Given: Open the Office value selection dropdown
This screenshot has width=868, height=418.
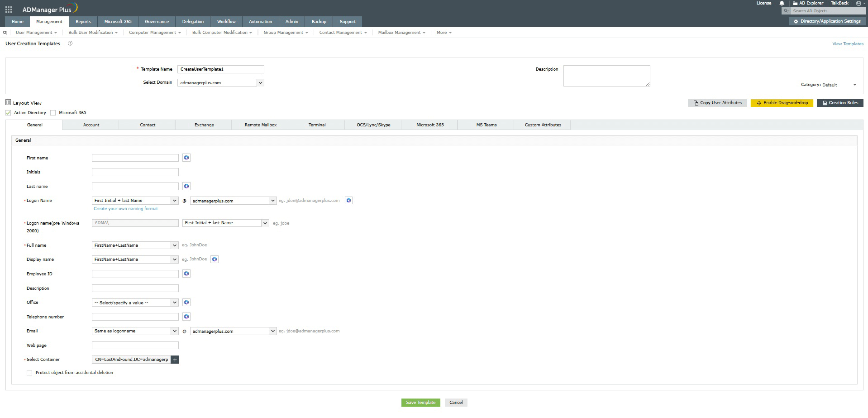Looking at the screenshot, I should (x=174, y=302).
